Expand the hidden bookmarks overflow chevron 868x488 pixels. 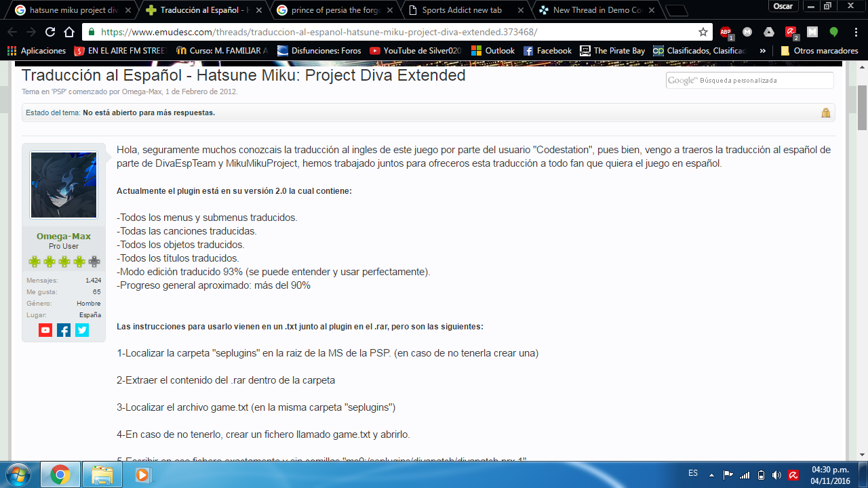763,51
